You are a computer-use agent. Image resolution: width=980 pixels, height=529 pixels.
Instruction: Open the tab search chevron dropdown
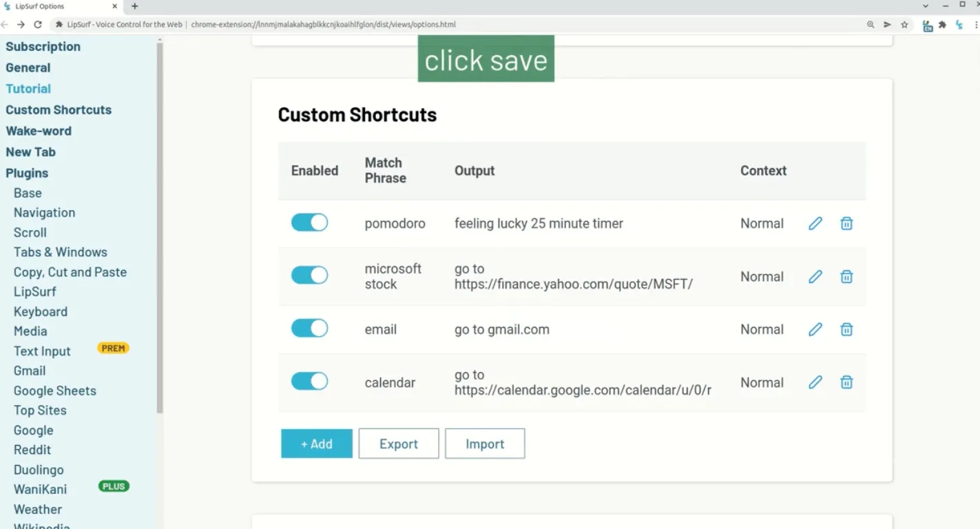(x=926, y=6)
